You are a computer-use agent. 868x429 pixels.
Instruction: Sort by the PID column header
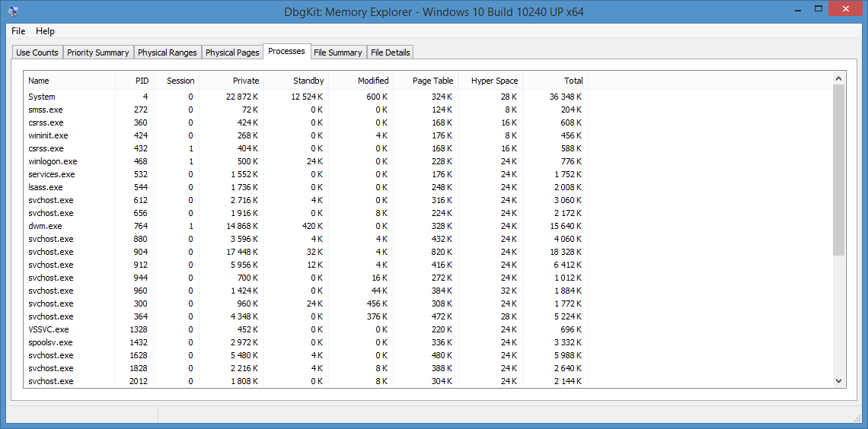(x=135, y=81)
